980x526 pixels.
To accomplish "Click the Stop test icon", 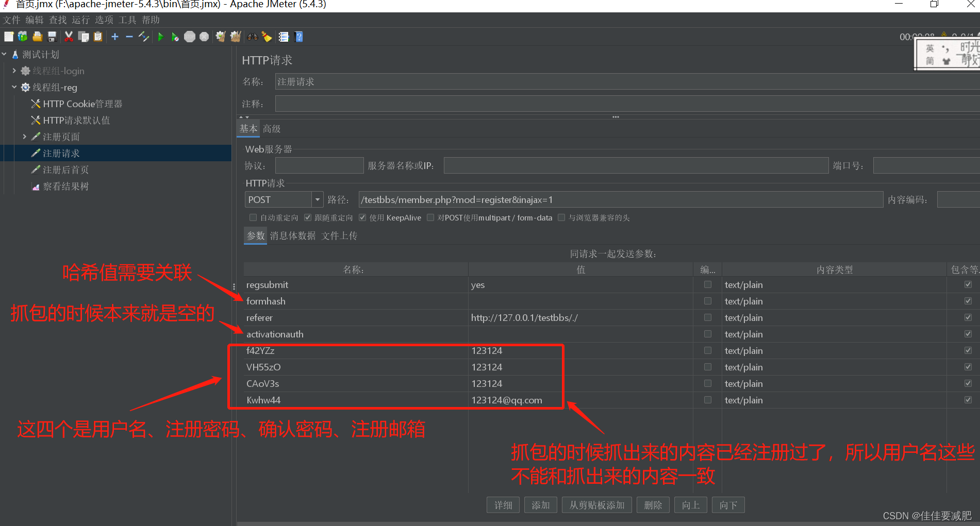I will pos(190,37).
